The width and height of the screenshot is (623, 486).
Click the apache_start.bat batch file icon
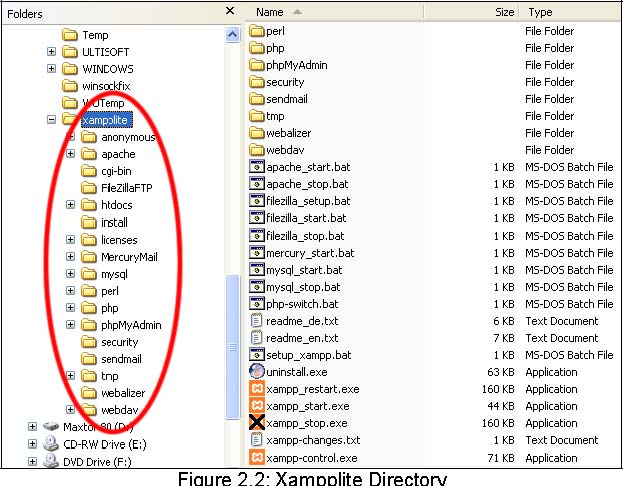click(x=256, y=167)
